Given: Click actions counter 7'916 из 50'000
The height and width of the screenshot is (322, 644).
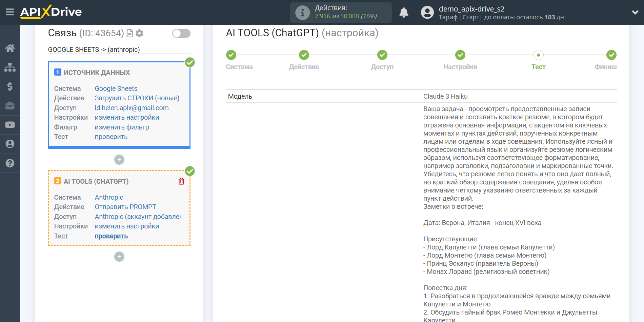Looking at the screenshot, I should (x=346, y=16).
